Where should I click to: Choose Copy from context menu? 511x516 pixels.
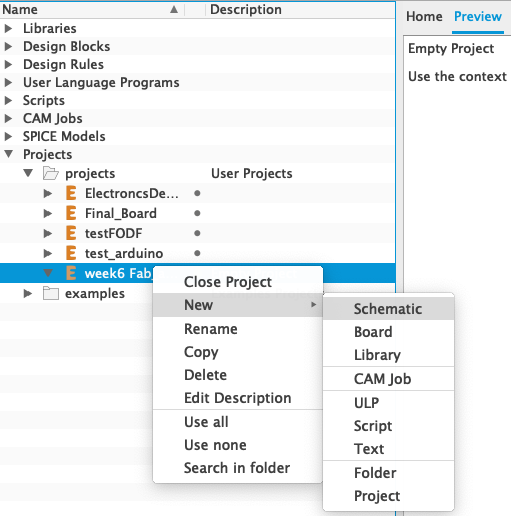pos(238,352)
